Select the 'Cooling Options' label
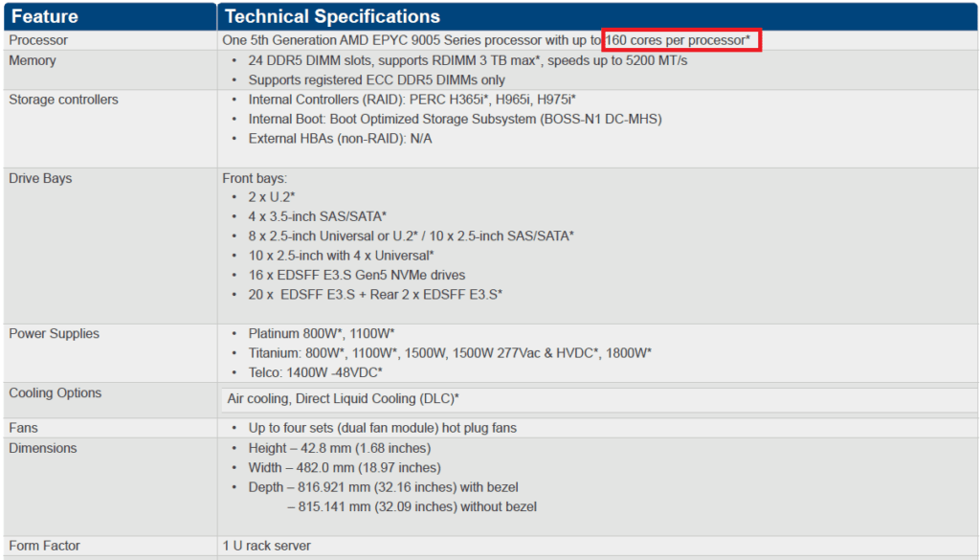The height and width of the screenshot is (560, 980). click(x=55, y=392)
